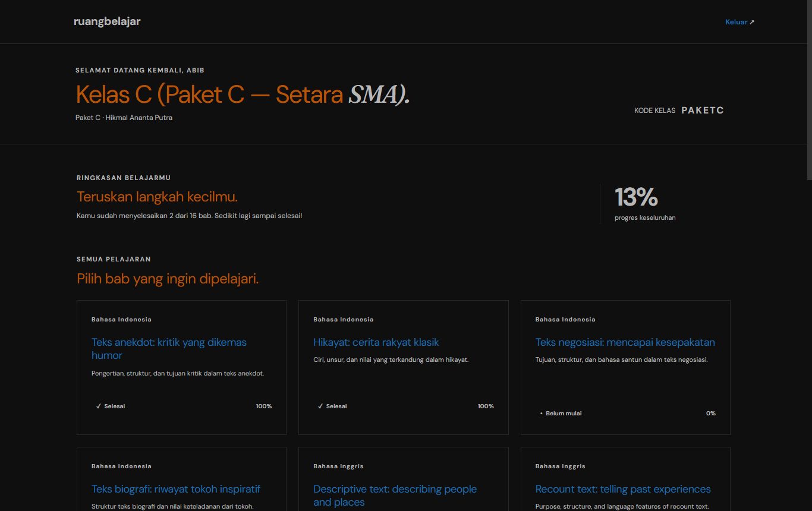Screen dimensions: 812x511
Task: Click the ruangbelajar logo
Action: click(x=107, y=22)
